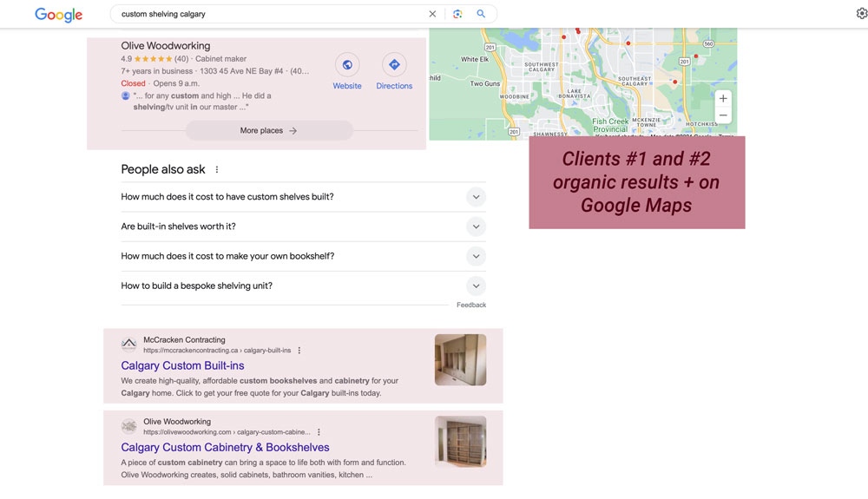Click the More places button

coord(269,130)
